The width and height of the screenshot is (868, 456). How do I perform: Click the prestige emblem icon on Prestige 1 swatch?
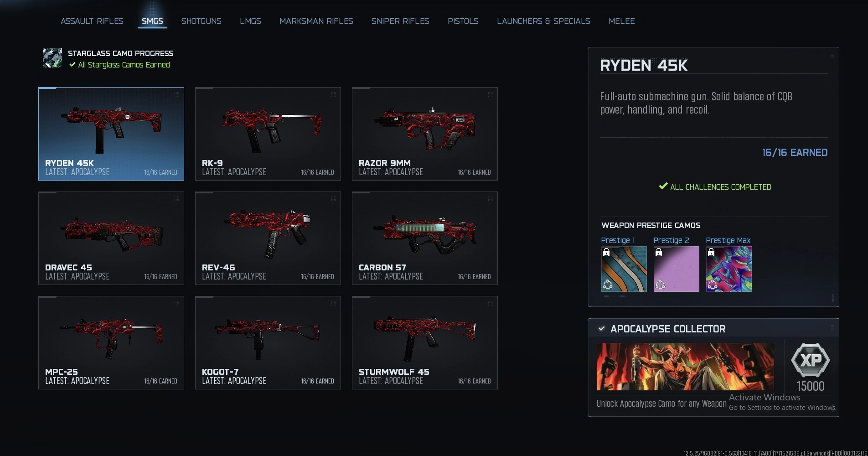[x=608, y=285]
